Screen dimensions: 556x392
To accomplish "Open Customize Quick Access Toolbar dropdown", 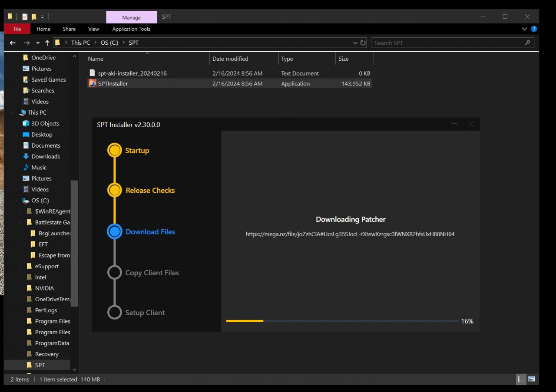I will tap(42, 16).
